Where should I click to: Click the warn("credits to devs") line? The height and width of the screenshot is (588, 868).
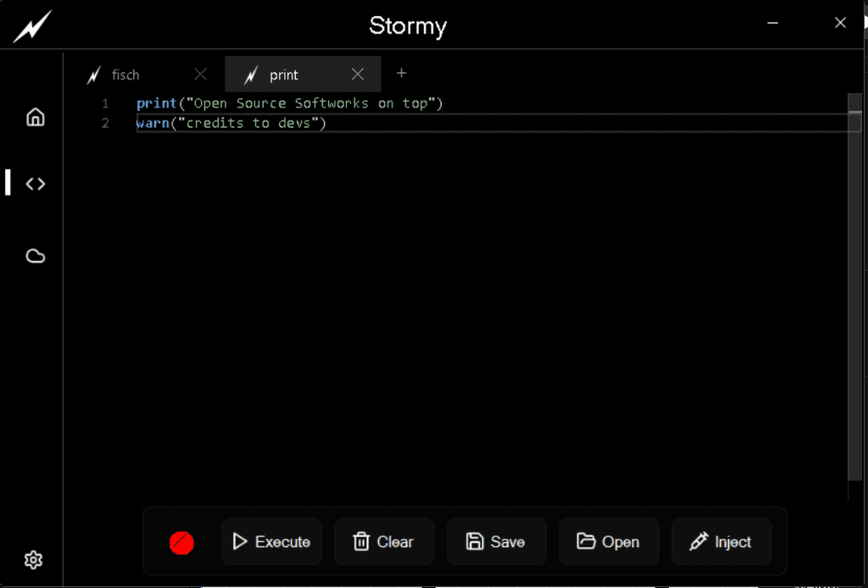(x=231, y=124)
